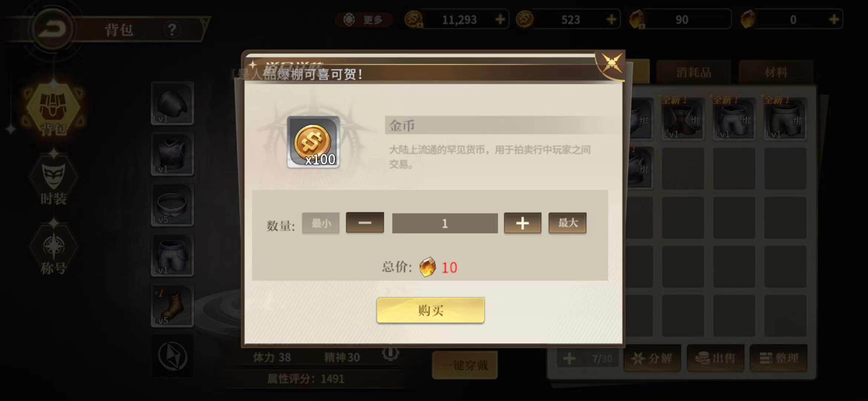Click the quantity field showing 1
Image resolution: width=868 pixels, height=401 pixels.
445,223
